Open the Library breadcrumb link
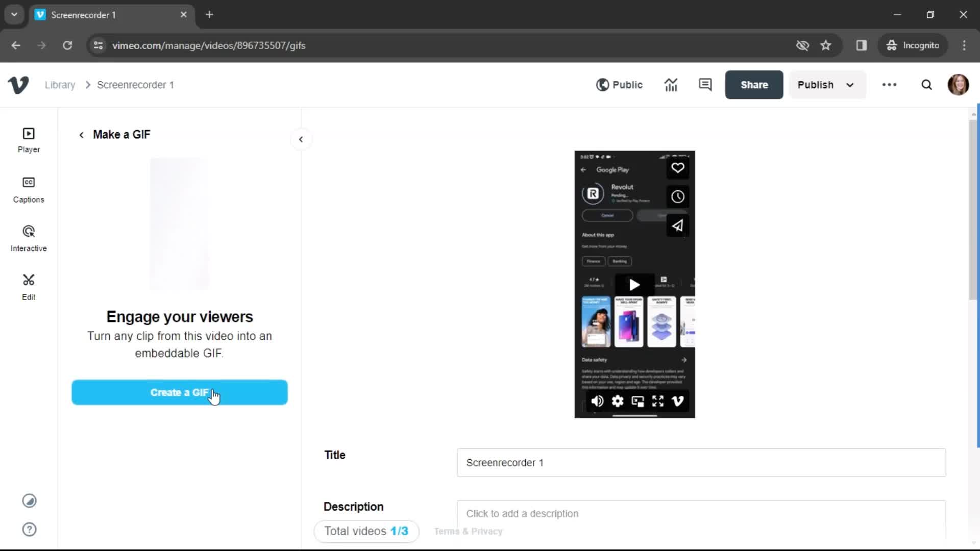 point(60,85)
